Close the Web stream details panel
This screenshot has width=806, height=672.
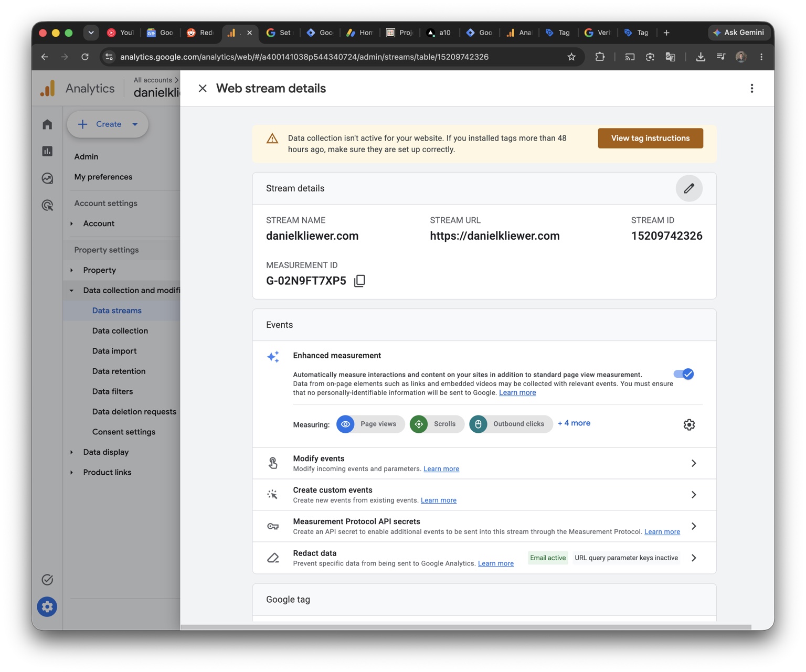(x=203, y=88)
